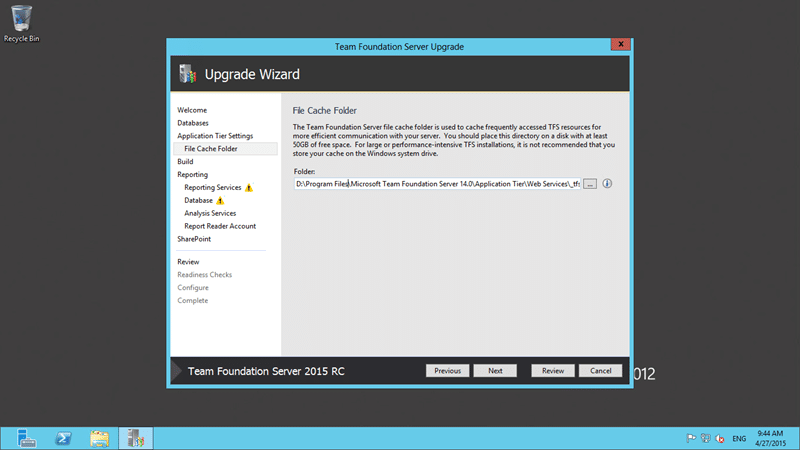Image resolution: width=800 pixels, height=450 pixels.
Task: Click the ENG language indicator
Action: click(x=739, y=439)
